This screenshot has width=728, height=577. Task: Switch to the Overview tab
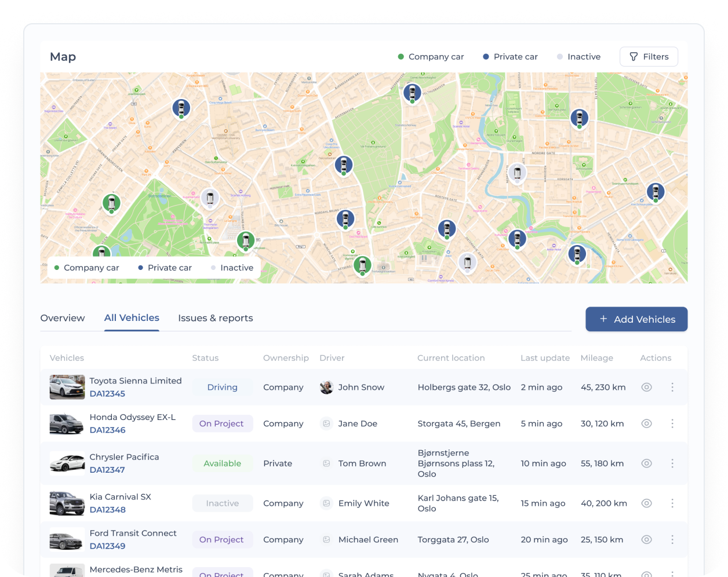click(63, 318)
